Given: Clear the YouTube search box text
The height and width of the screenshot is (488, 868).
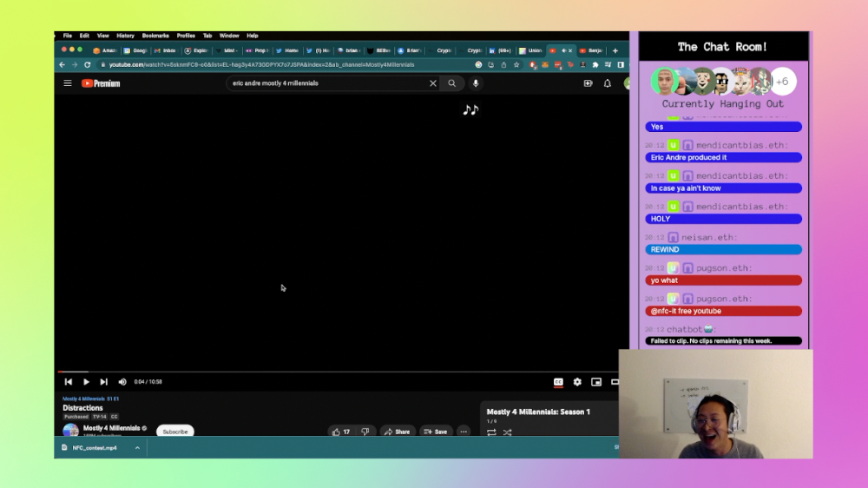Looking at the screenshot, I should point(433,83).
